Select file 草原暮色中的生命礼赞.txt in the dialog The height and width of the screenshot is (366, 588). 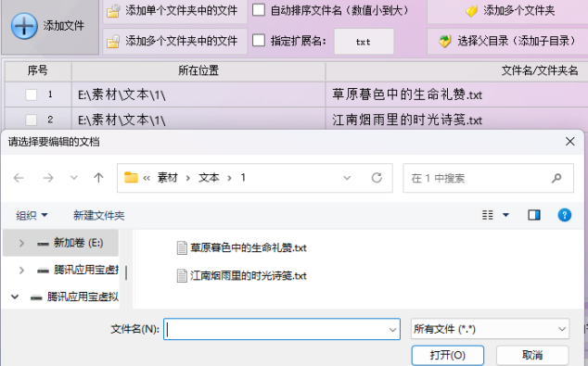coord(241,248)
